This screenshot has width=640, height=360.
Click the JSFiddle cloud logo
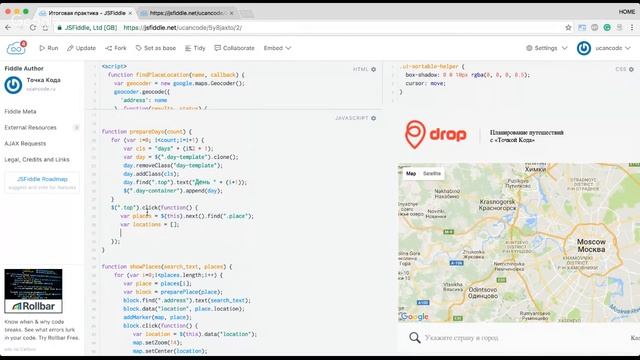click(x=16, y=48)
